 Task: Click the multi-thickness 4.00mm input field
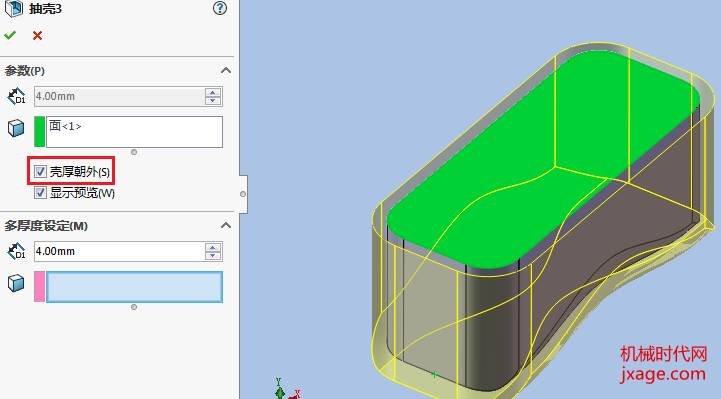pos(119,251)
